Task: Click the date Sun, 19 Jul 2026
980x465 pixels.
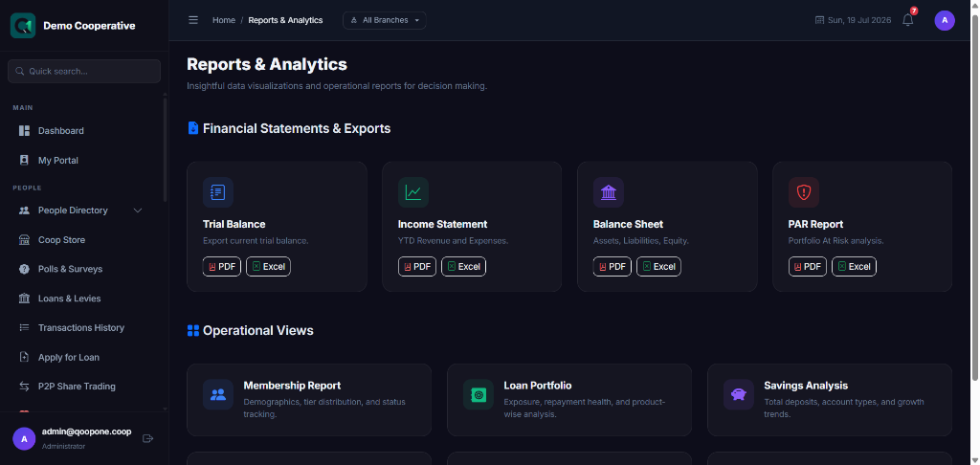Action: [x=859, y=20]
